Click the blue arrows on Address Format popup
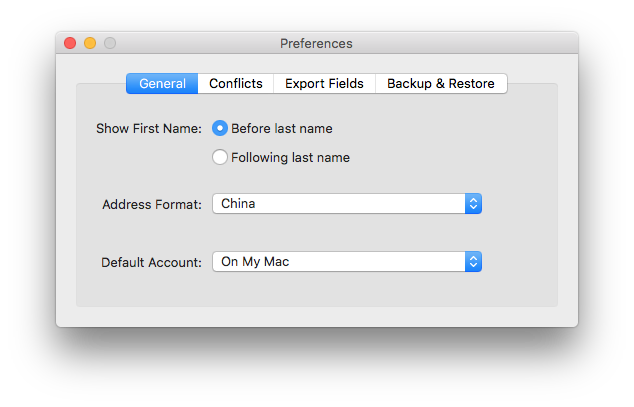Viewport: 634px width, 407px height. click(x=473, y=204)
